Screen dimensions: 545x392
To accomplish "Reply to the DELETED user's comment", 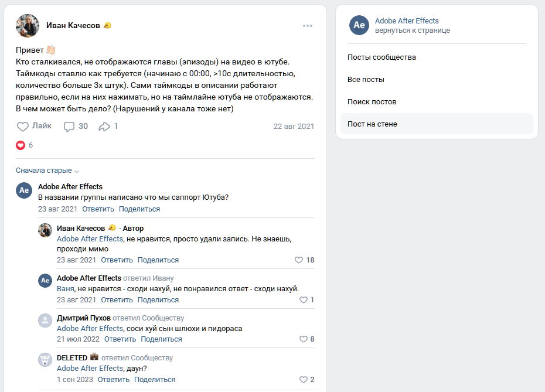I will tap(113, 380).
